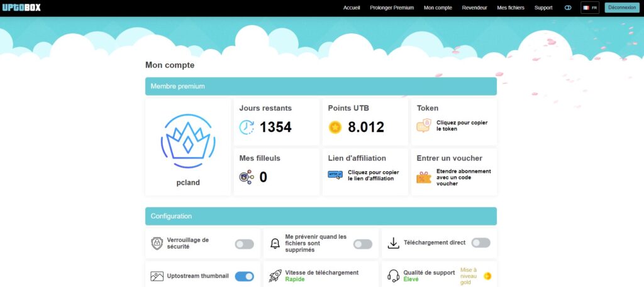
Task: Click the gold coin Points UTB icon
Action: point(335,127)
